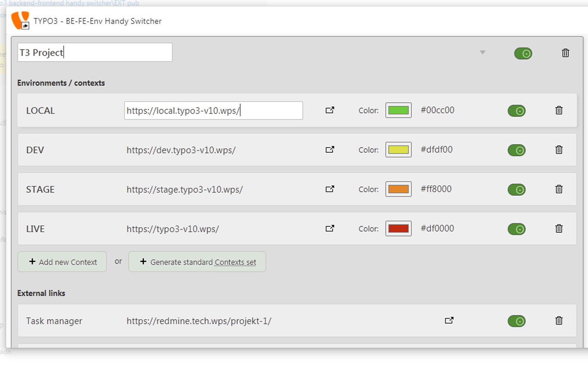Open LIVE red color swatch

[x=398, y=228]
